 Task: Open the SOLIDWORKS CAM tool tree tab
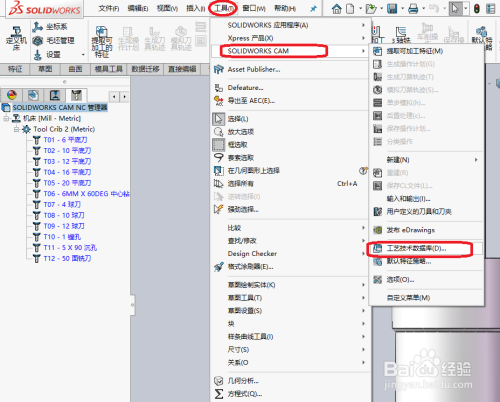point(76,95)
